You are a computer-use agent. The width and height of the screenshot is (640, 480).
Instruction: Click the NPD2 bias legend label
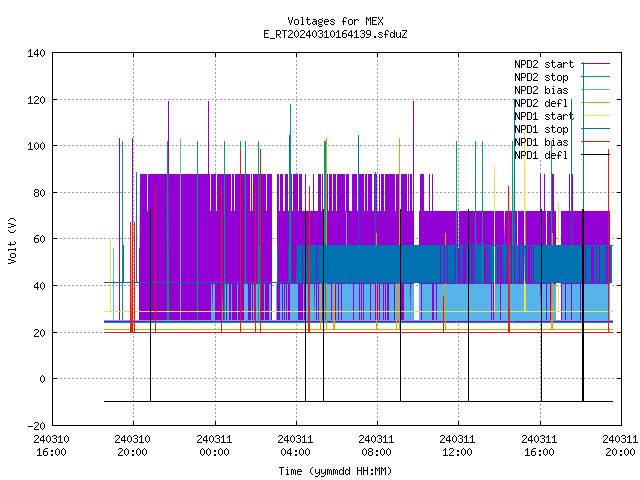(541, 90)
